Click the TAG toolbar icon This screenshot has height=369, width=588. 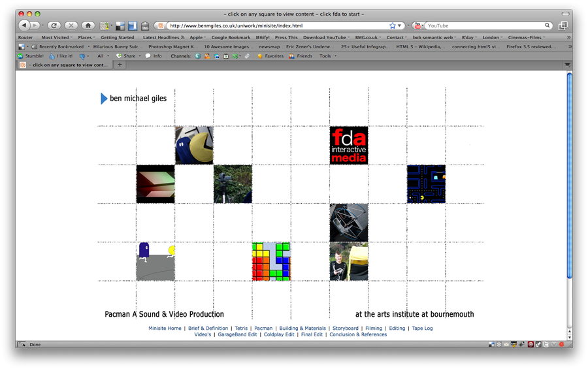pyautogui.click(x=145, y=26)
